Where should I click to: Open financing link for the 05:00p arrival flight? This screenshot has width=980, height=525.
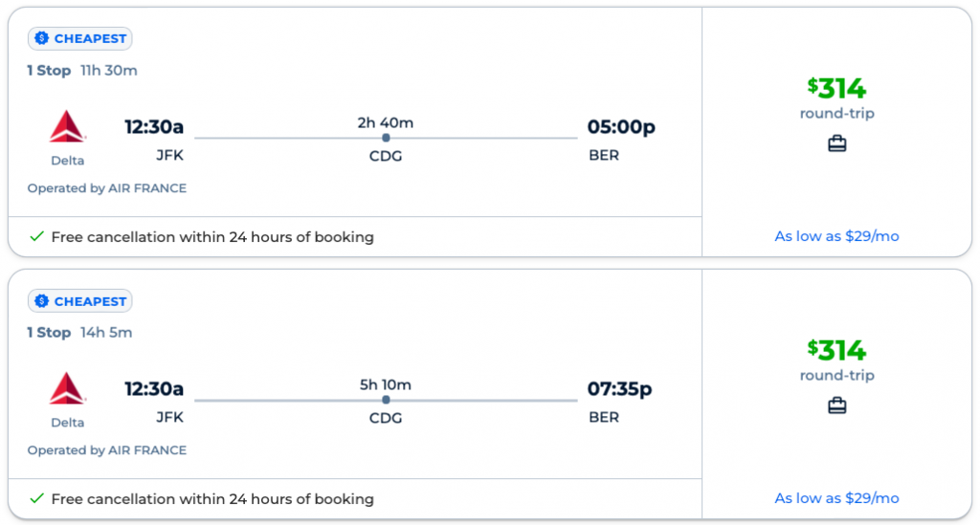836,236
